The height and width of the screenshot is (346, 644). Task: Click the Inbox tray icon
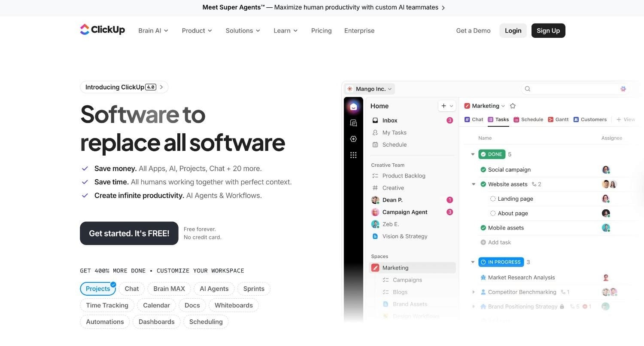pyautogui.click(x=375, y=120)
